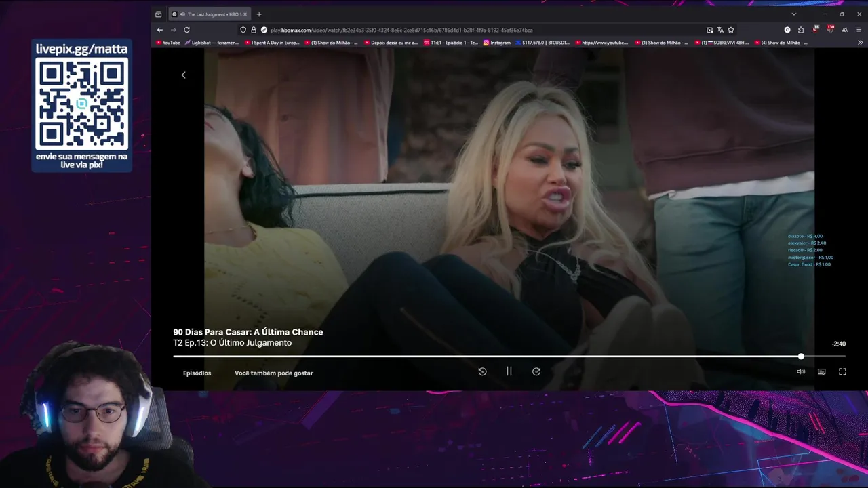Open the (4) Show do Milhão bookmark
Image resolution: width=868 pixels, height=488 pixels.
pyautogui.click(x=781, y=43)
